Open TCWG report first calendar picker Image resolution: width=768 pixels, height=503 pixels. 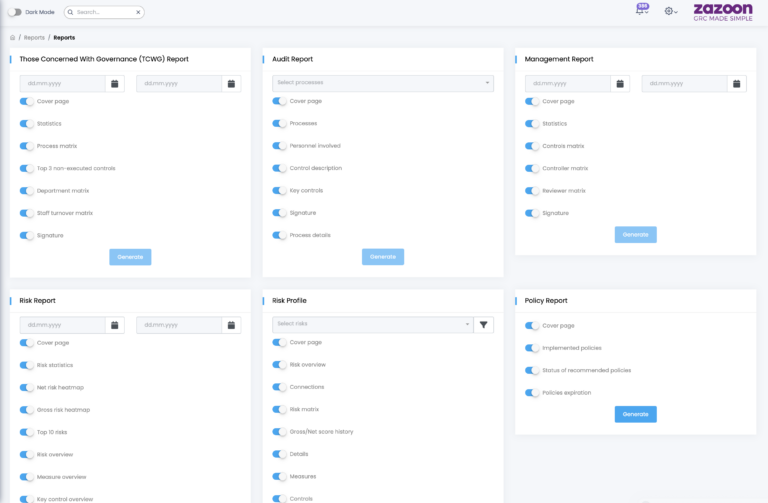pos(115,84)
